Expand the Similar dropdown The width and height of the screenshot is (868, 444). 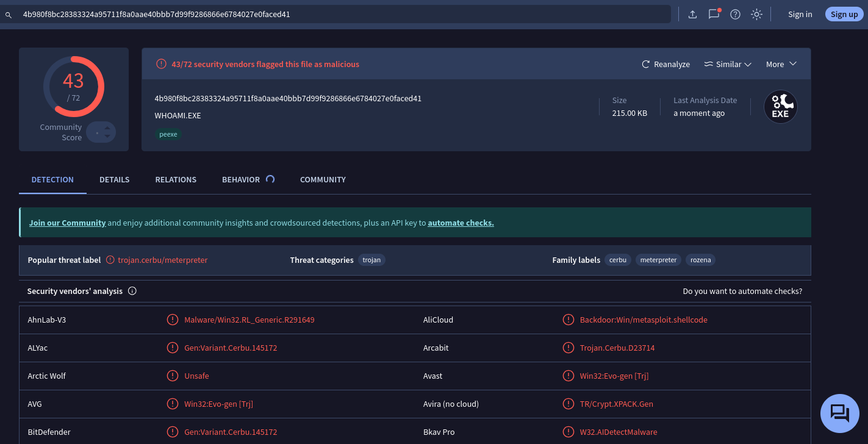click(728, 64)
